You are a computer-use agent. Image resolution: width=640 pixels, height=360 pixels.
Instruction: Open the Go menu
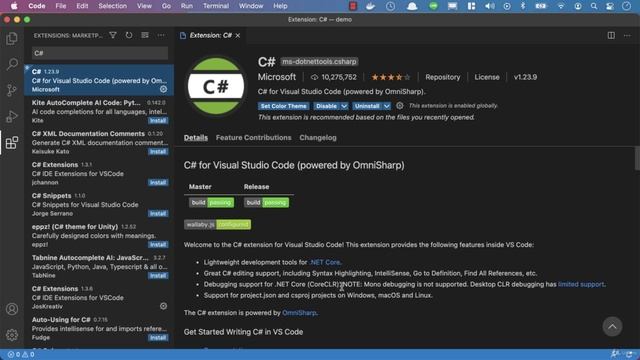click(166, 6)
